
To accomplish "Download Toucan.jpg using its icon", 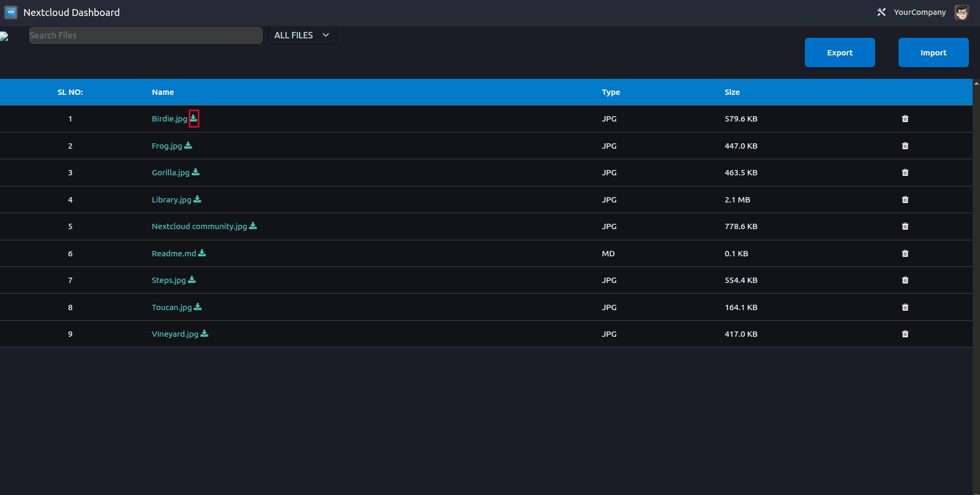I will coord(197,307).
